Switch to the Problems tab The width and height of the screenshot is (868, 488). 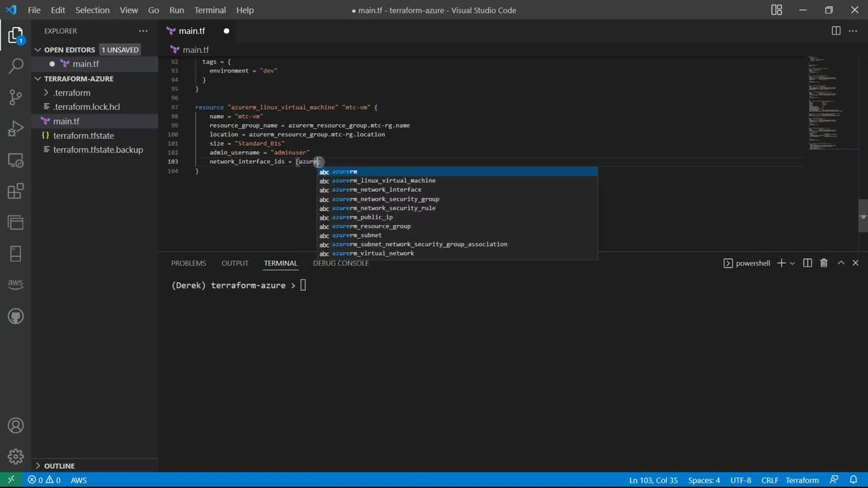click(x=189, y=263)
